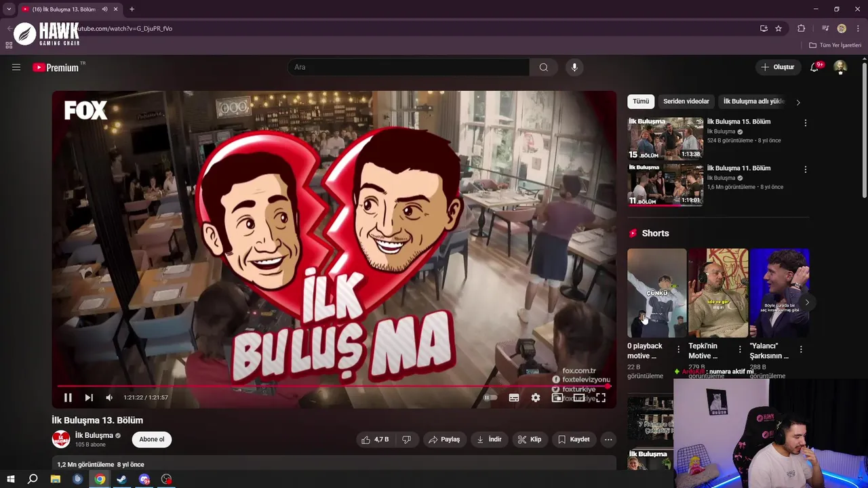Screen dimensions: 868x488
Task: Click the Oluştur create button
Action: 777,67
